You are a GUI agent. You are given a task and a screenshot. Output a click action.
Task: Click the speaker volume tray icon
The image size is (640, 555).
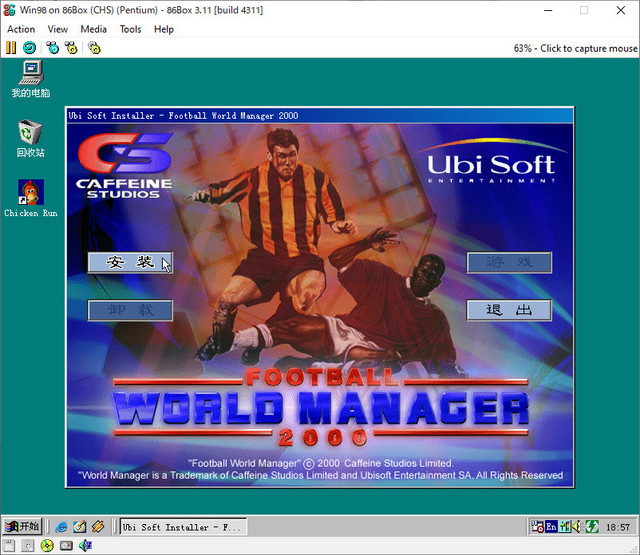click(576, 527)
